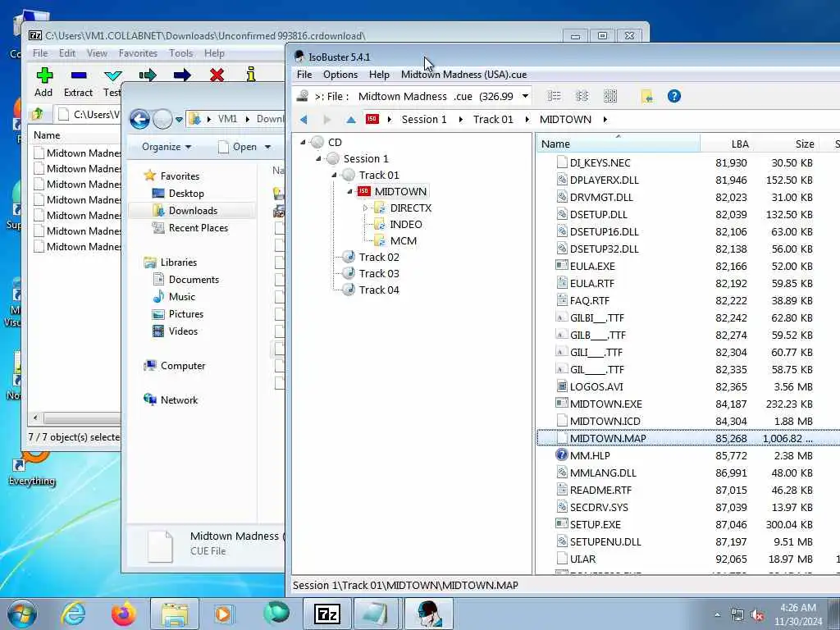This screenshot has height=630, width=840.
Task: Go up one level in IsoBuster
Action: click(x=351, y=120)
